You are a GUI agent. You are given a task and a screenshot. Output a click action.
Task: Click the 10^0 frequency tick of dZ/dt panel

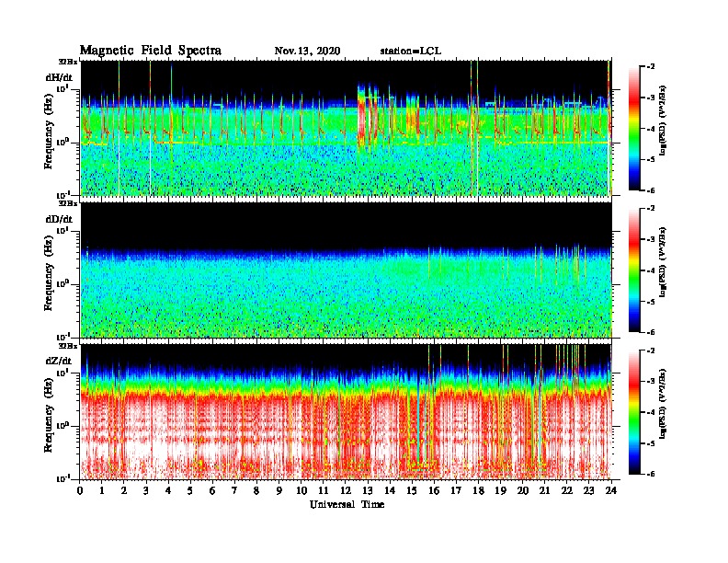point(63,425)
